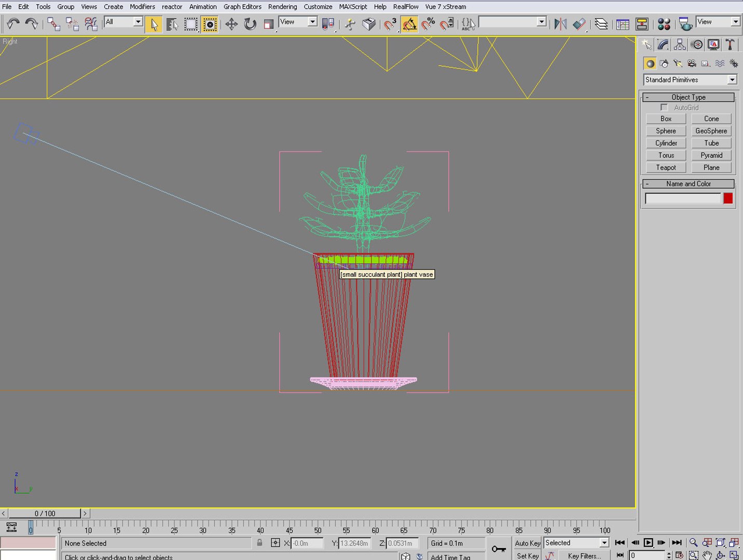Collapse the Object Type rollout
The height and width of the screenshot is (560, 743).
click(x=688, y=97)
